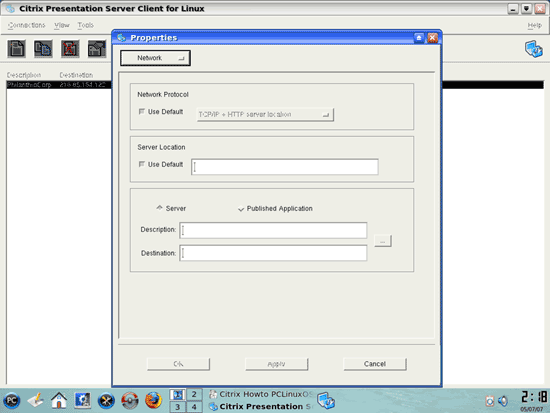Open the TCP/IP + HTTP server location dropdown

pos(265,114)
